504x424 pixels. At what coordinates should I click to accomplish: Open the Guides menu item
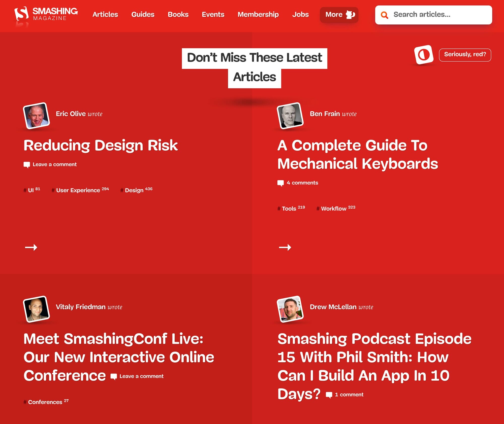[x=143, y=14]
